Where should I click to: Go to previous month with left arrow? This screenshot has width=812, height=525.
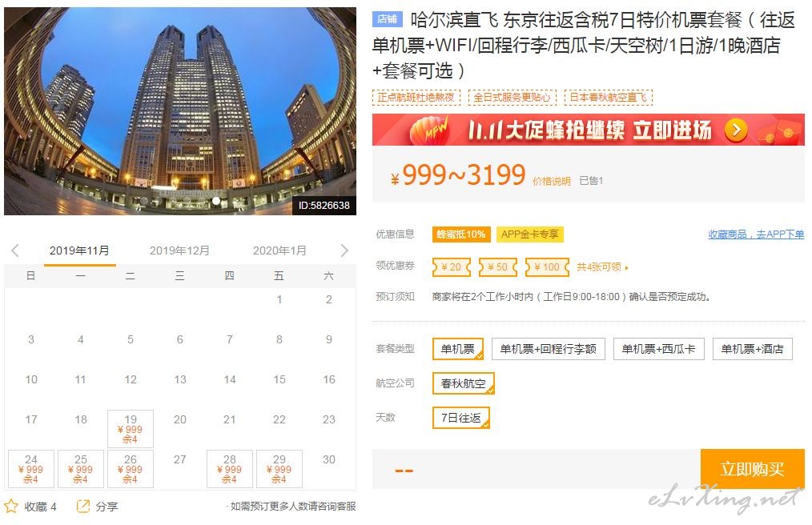coord(15,250)
